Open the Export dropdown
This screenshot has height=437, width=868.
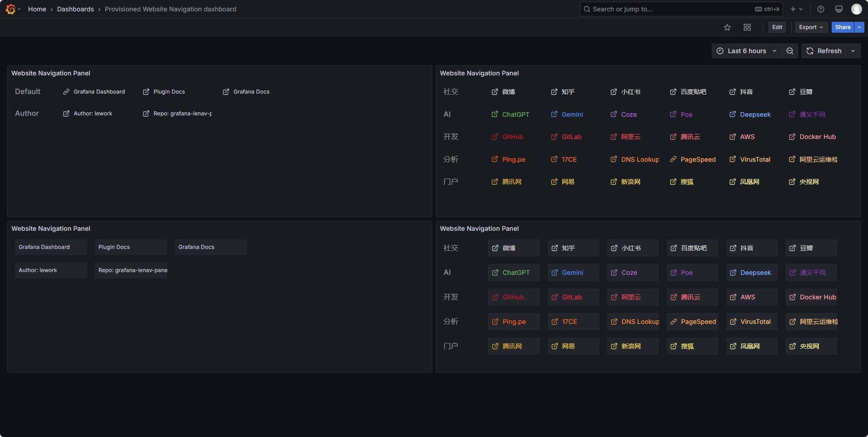pos(811,27)
